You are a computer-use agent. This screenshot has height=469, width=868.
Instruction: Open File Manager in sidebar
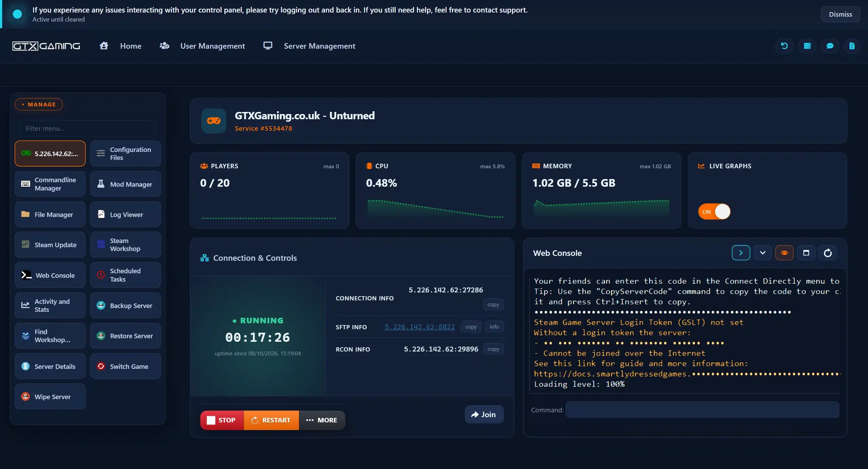click(x=50, y=214)
